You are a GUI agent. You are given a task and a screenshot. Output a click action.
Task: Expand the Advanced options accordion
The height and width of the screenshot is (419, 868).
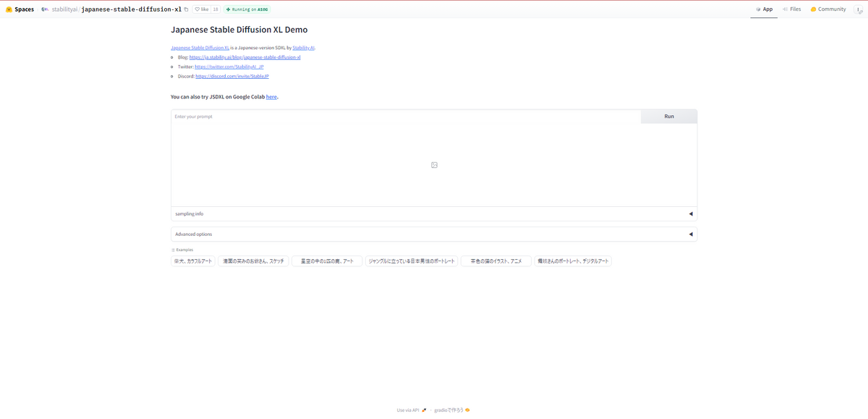coord(434,234)
